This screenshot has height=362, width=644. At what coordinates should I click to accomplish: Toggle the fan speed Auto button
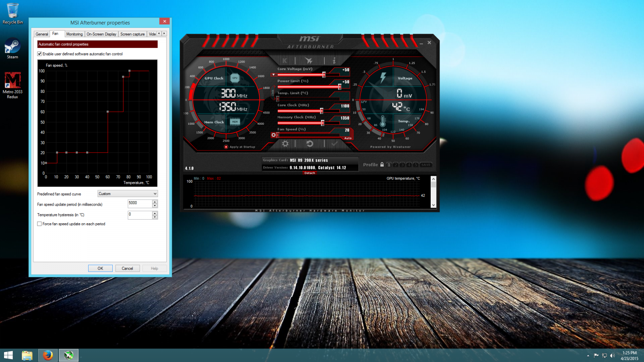pyautogui.click(x=348, y=138)
